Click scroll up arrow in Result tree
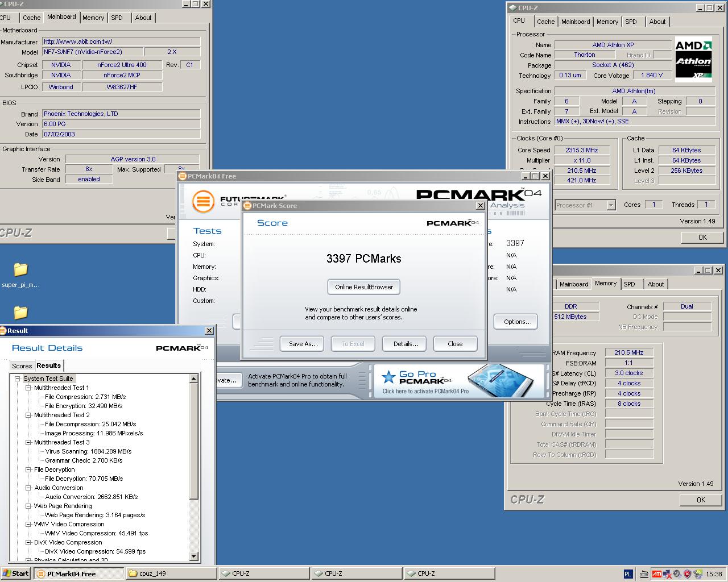728x582 pixels. (x=194, y=379)
